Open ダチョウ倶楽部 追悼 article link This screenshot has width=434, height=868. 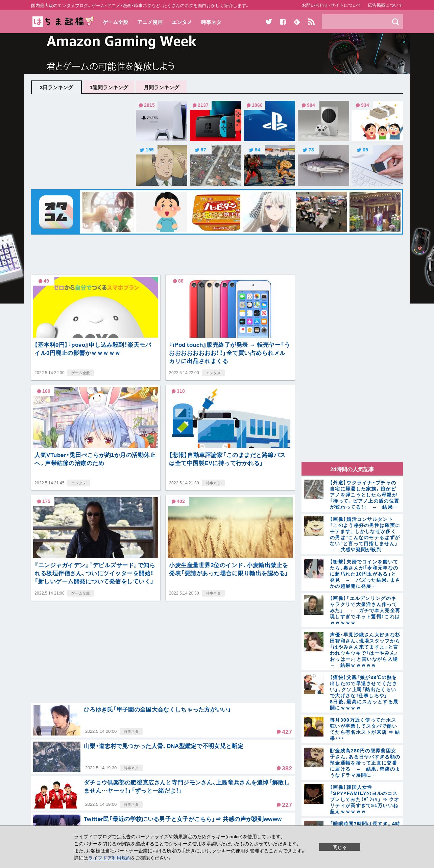pyautogui.click(x=187, y=787)
